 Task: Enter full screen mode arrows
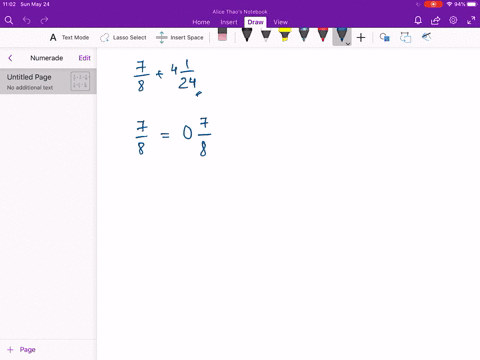point(471,21)
